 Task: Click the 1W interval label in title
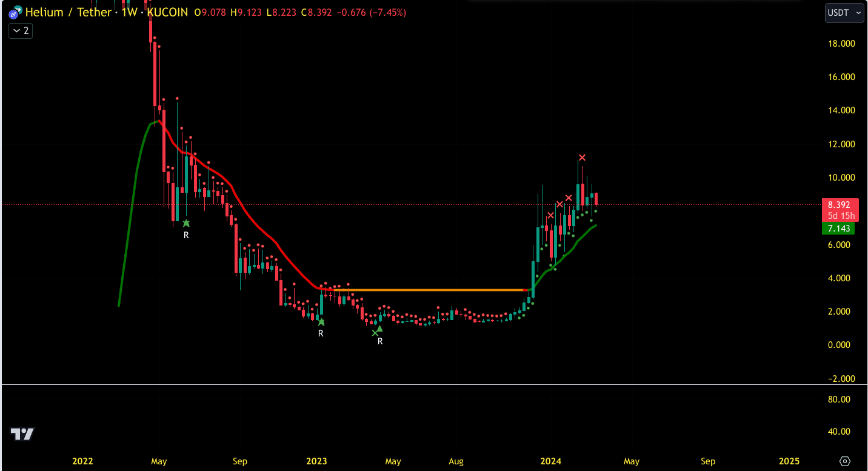129,12
